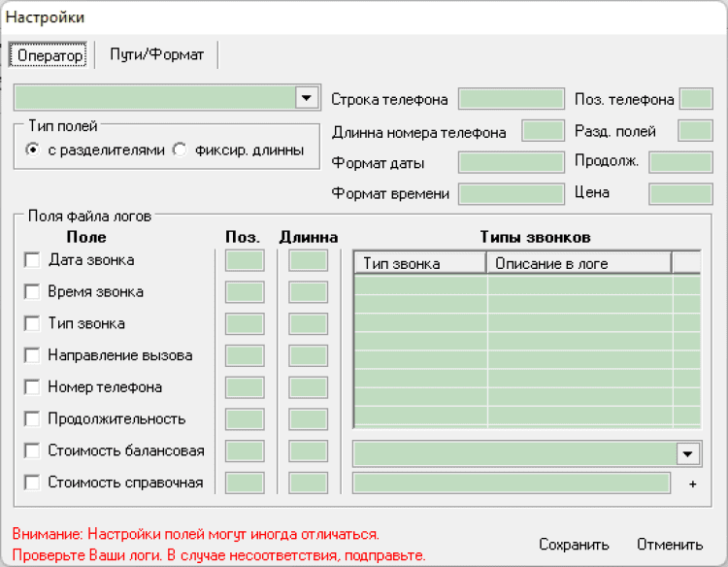Click the Отменить button
This screenshot has width=728, height=567.
(670, 545)
